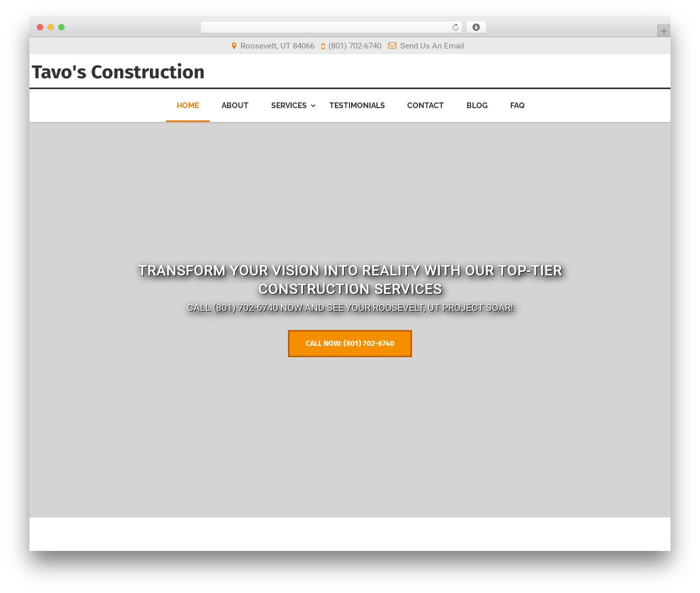Viewport: 700px width, 593px height.
Task: Click the hero subheading mentioning Project Soar
Action: pyautogui.click(x=350, y=308)
